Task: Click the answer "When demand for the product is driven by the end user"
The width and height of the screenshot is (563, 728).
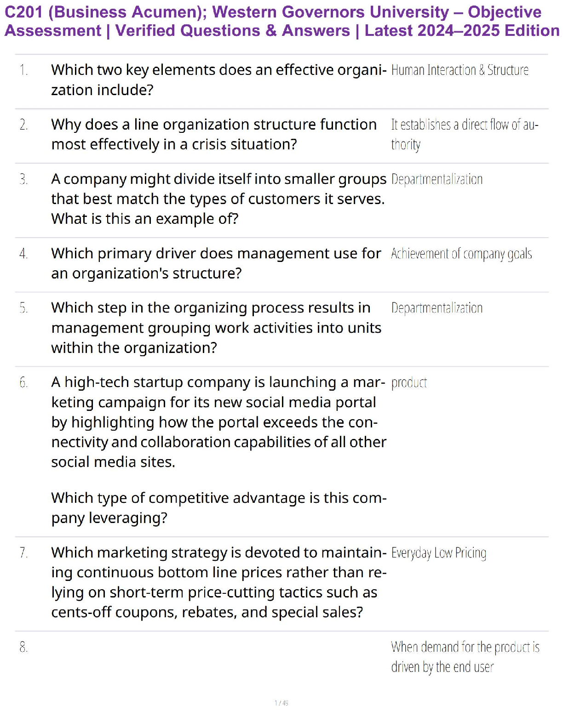Action: click(465, 657)
